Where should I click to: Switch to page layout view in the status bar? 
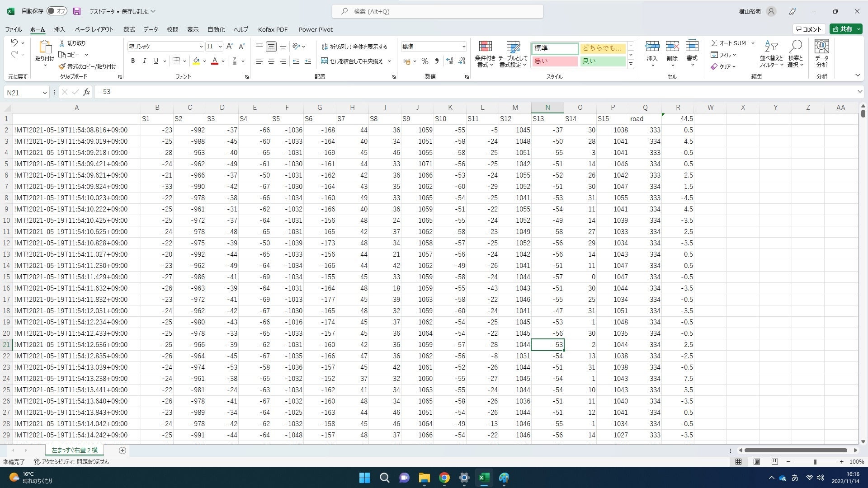(x=756, y=462)
